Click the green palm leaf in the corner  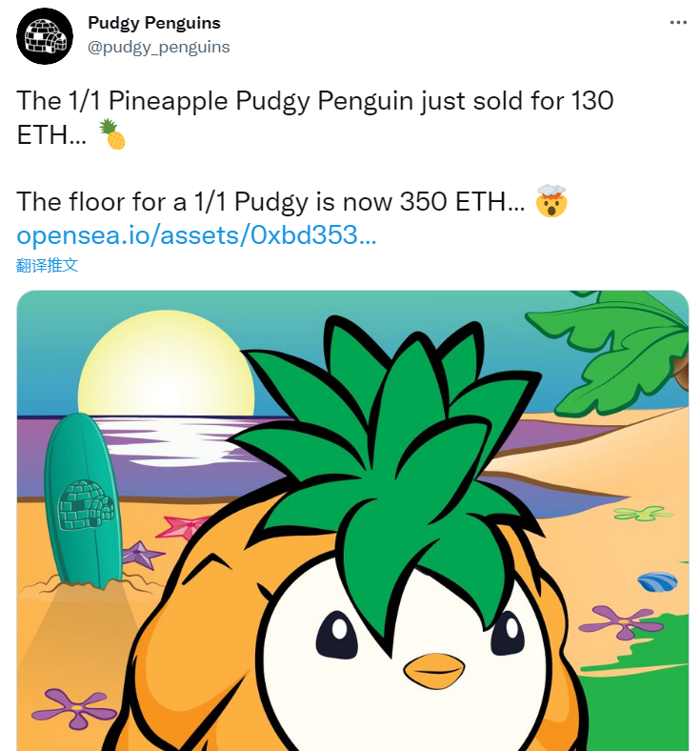[610, 352]
